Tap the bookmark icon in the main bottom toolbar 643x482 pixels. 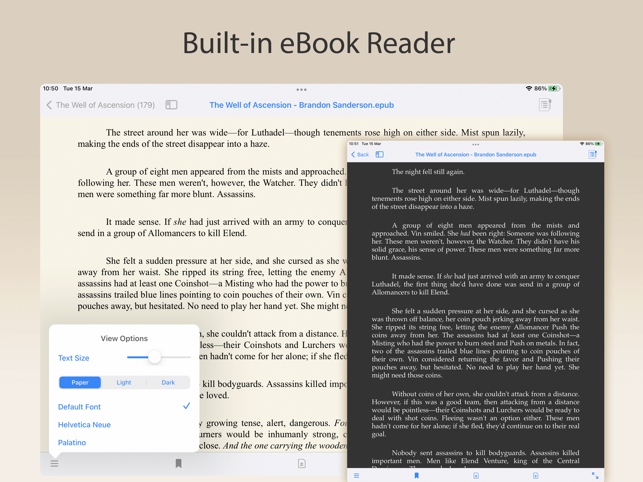(x=178, y=464)
